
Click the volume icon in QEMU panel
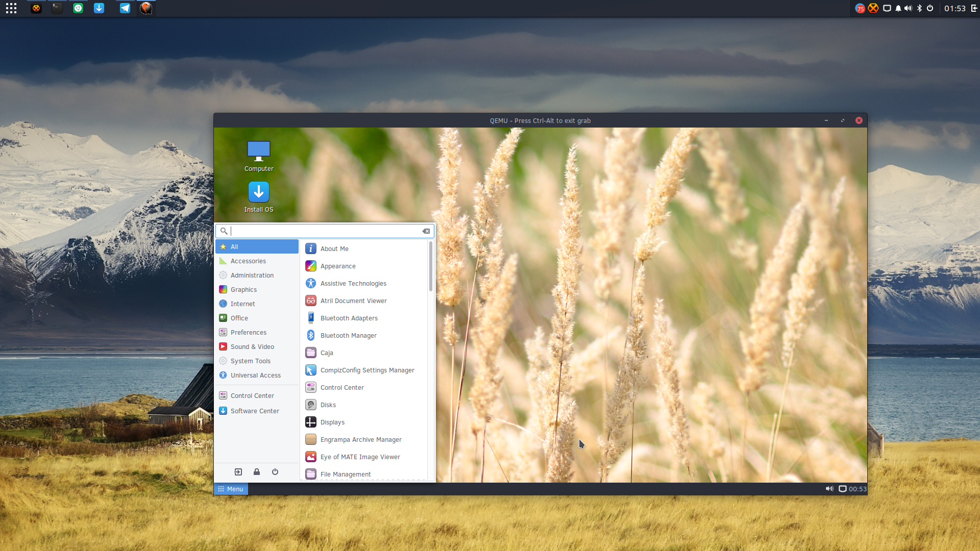pos(829,489)
